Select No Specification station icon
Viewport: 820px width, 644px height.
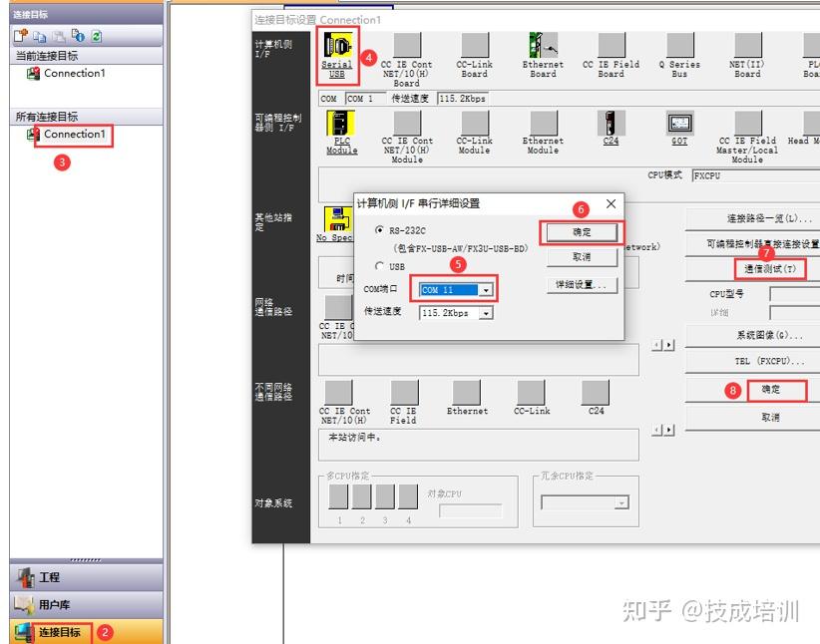[x=338, y=219]
